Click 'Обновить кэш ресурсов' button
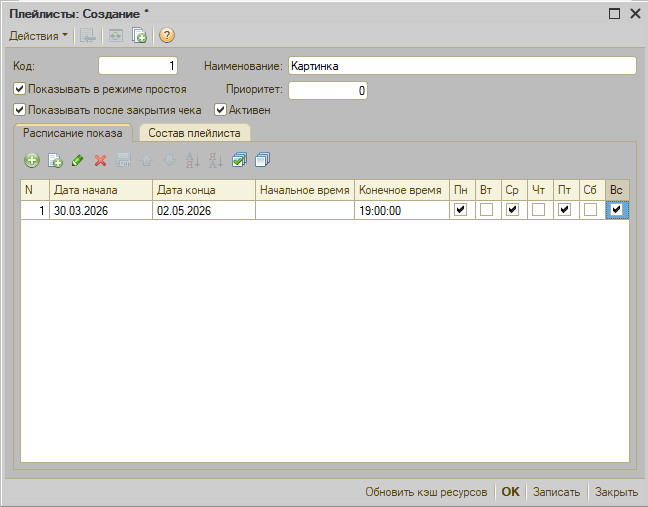Screen dimensions: 648x507 pos(426,492)
